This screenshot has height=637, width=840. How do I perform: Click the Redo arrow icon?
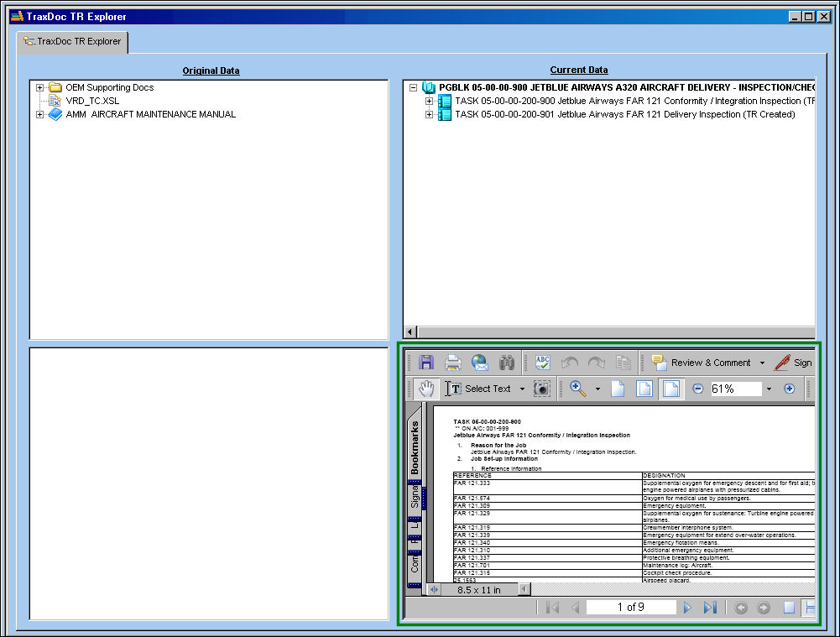597,363
